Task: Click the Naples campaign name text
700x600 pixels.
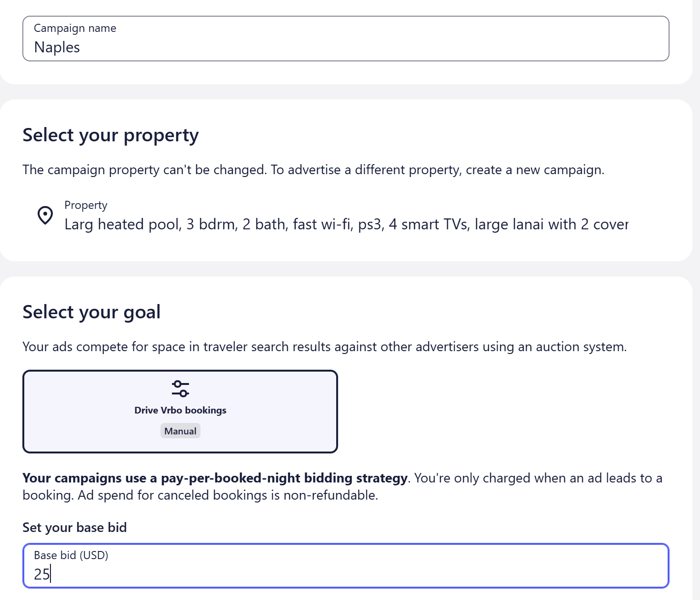Action: 57,48
